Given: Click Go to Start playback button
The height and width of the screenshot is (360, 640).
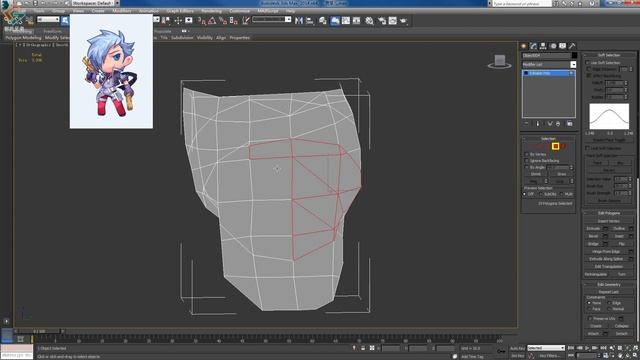Looking at the screenshot, I should [x=571, y=348].
